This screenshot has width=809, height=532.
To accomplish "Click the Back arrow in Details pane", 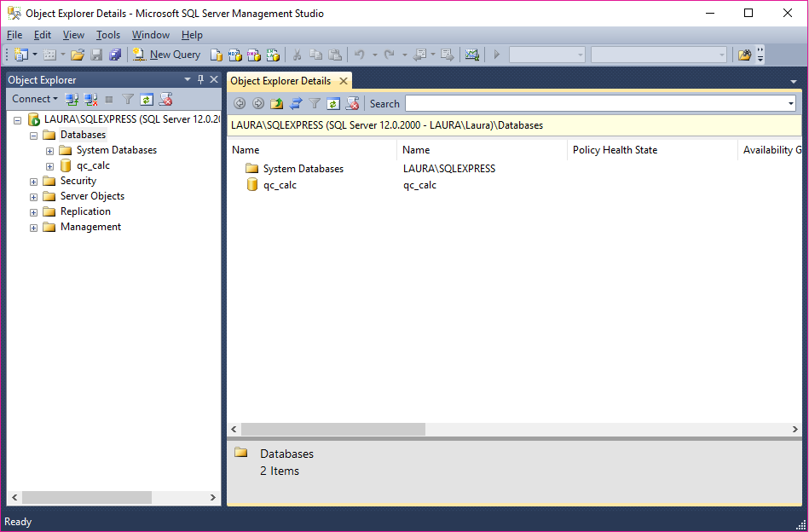I will click(x=240, y=103).
